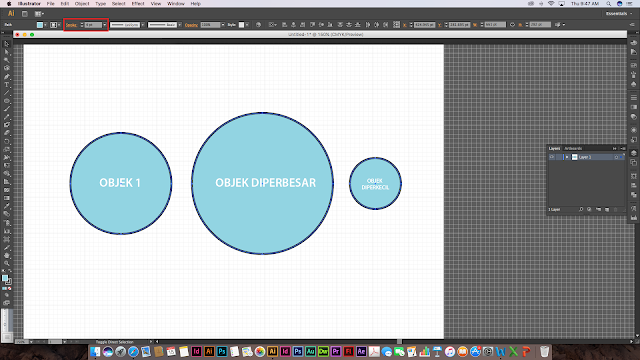Select the Selection tool in toolbox

point(7,44)
